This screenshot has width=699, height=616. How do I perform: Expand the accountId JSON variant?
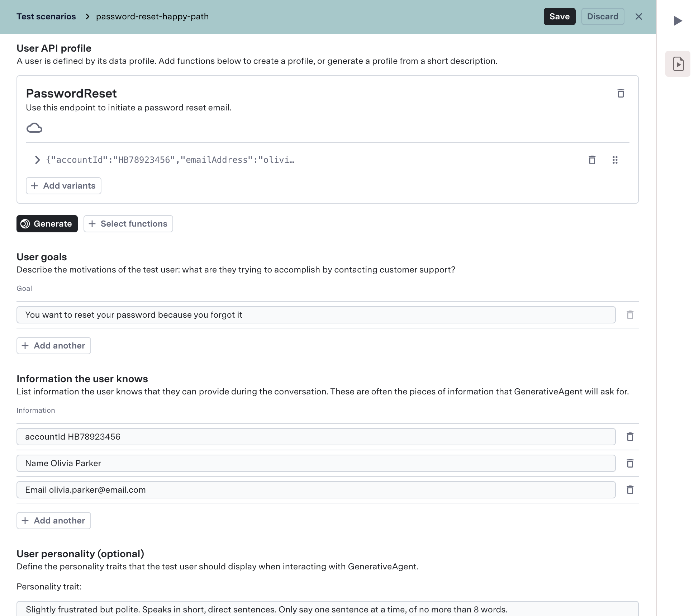pos(37,160)
